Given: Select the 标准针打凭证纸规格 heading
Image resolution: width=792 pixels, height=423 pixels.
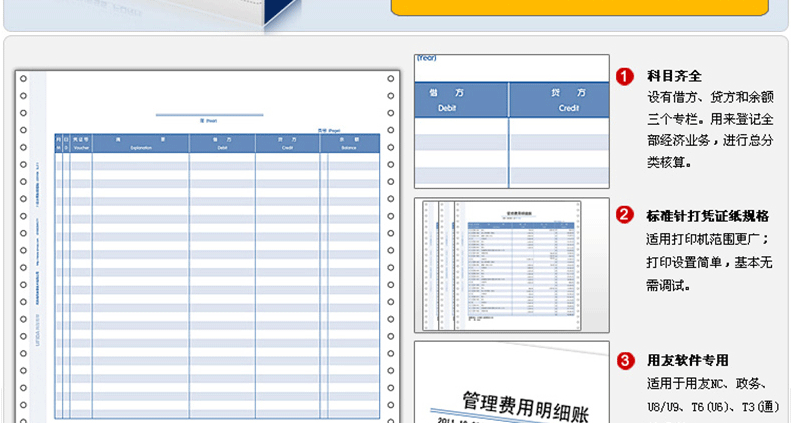Looking at the screenshot, I should pyautogui.click(x=707, y=216).
